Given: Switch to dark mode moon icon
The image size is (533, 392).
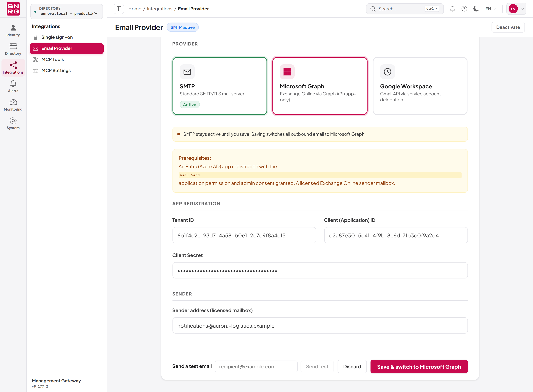Looking at the screenshot, I should (476, 9).
